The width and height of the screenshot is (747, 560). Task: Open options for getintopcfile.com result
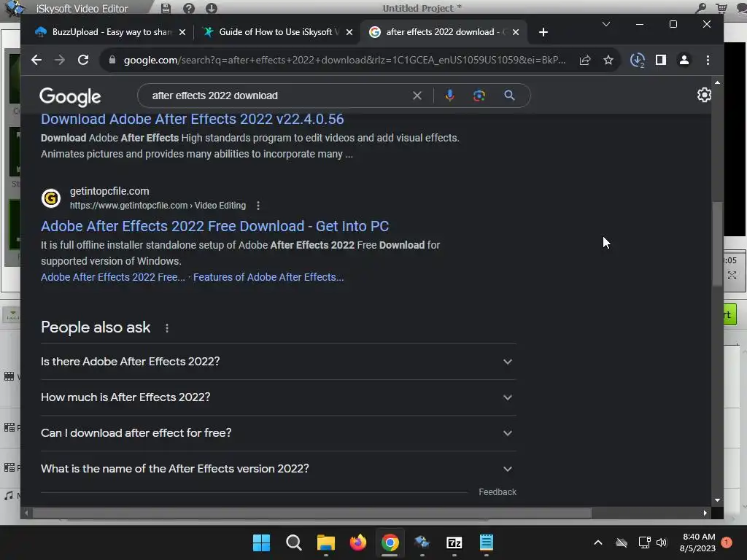click(x=258, y=206)
